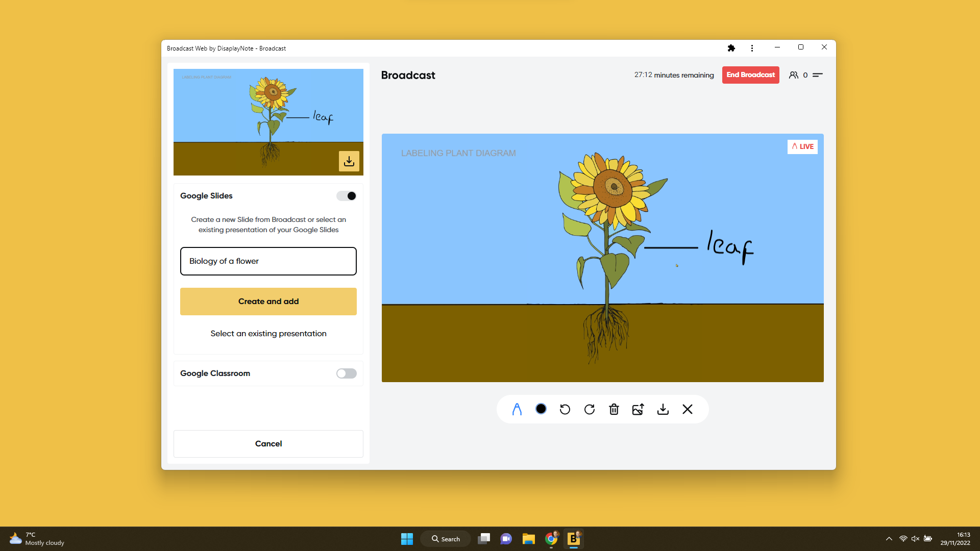Enable Google Classroom sharing
980x551 pixels.
pyautogui.click(x=346, y=373)
